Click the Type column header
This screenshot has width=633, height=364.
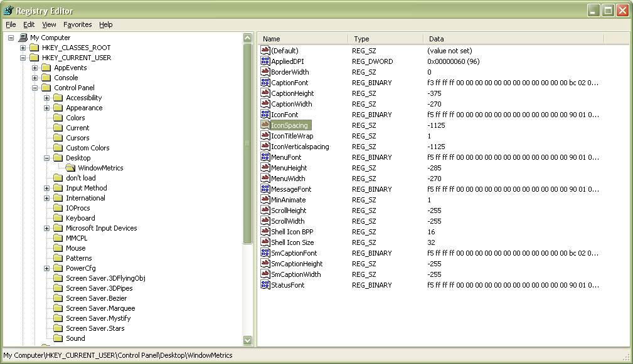click(385, 39)
